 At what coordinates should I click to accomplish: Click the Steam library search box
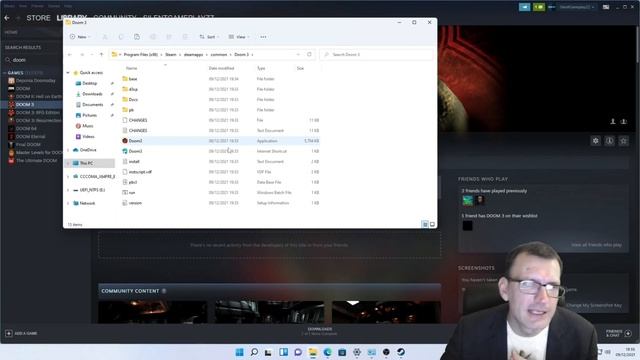[x=33, y=60]
